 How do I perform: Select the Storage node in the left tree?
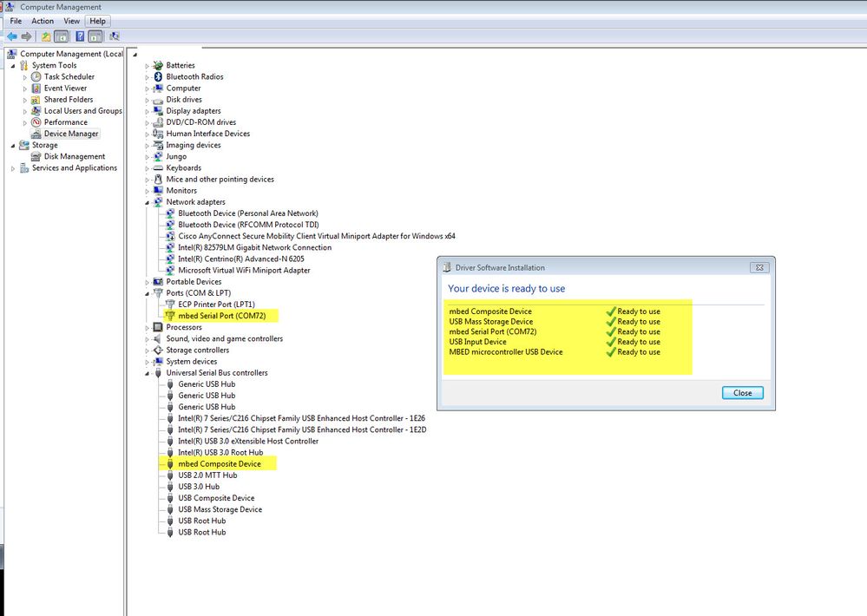pyautogui.click(x=45, y=145)
